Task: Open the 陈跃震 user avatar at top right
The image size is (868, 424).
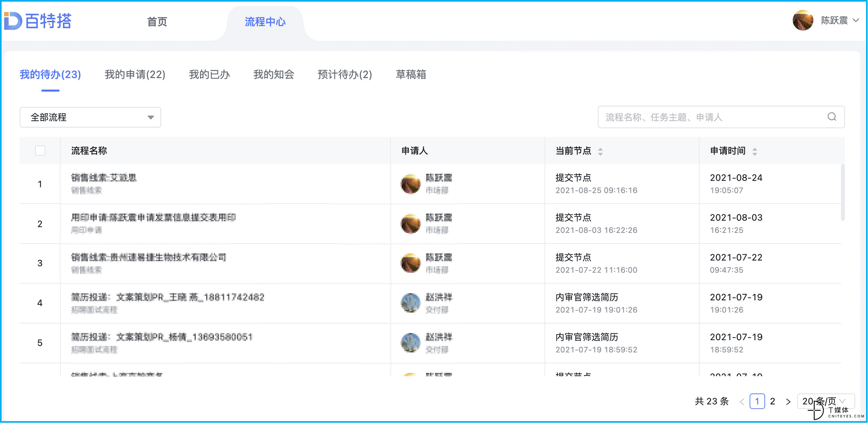Action: (802, 20)
